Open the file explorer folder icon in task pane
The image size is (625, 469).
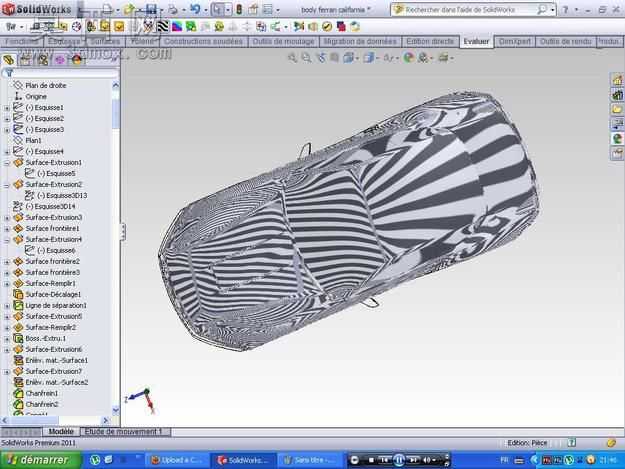(x=617, y=109)
